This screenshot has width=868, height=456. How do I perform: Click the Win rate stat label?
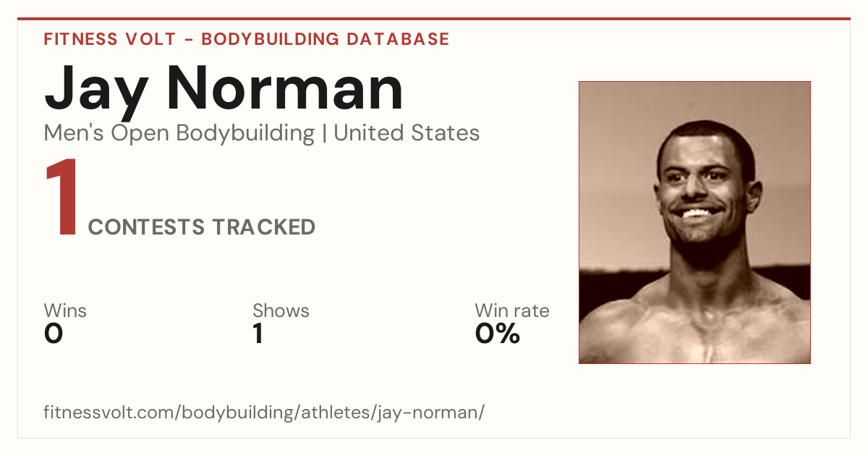click(511, 311)
